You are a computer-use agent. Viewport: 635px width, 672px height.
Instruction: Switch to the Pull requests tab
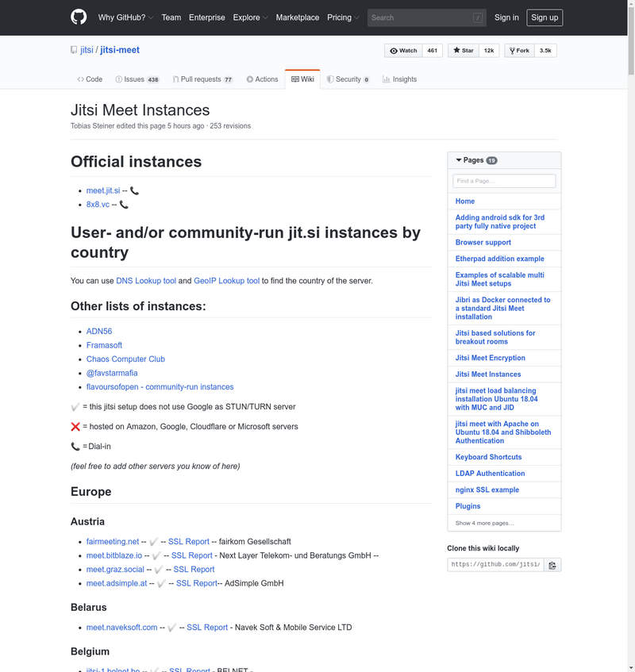(202, 79)
